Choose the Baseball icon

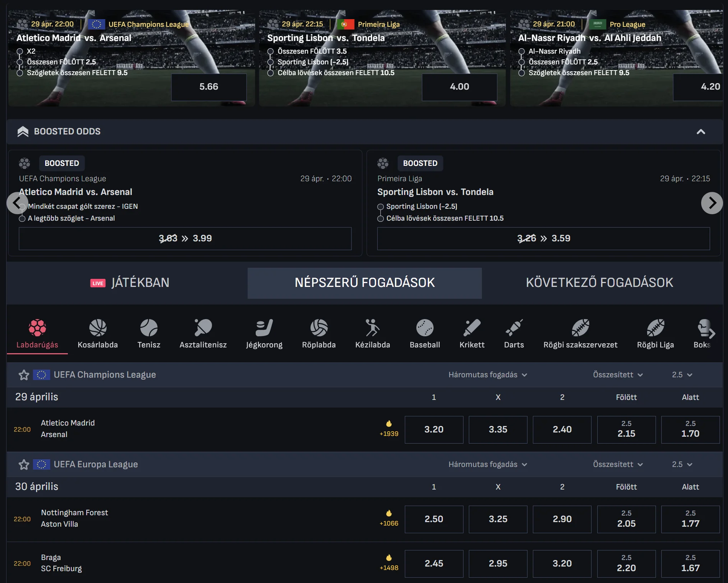click(425, 328)
